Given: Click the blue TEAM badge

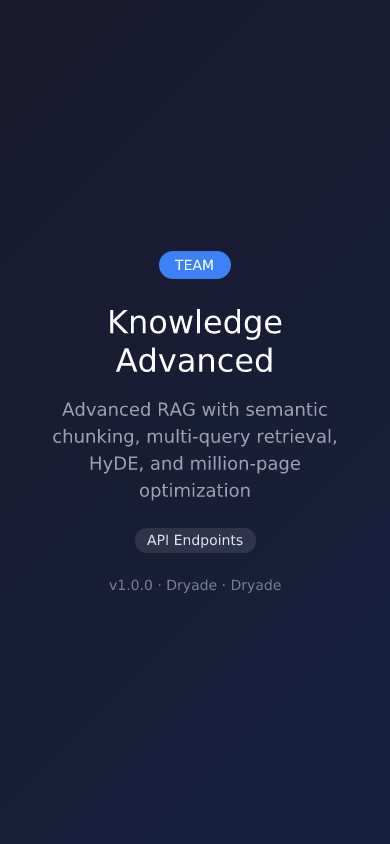Looking at the screenshot, I should tap(195, 265).
